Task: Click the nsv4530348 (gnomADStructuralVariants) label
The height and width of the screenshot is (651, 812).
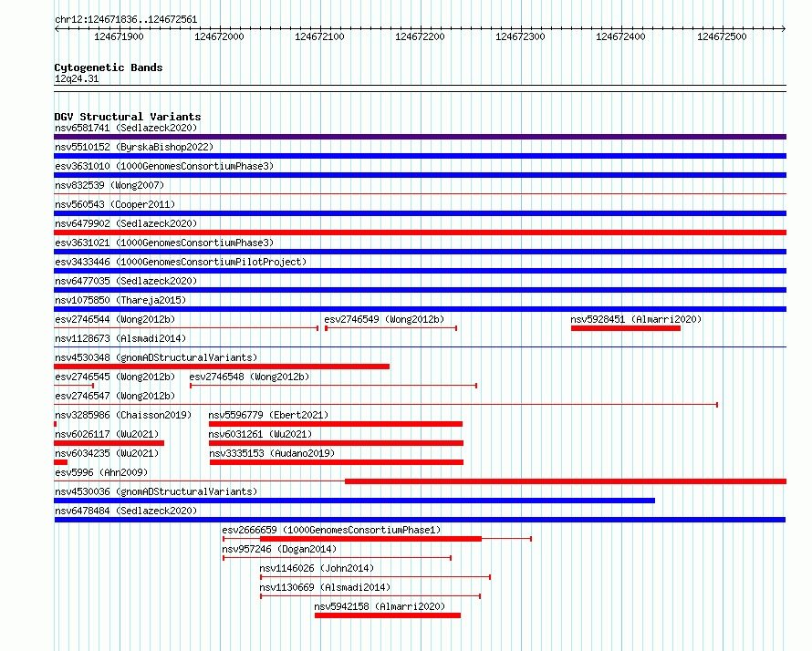Action: [156, 357]
